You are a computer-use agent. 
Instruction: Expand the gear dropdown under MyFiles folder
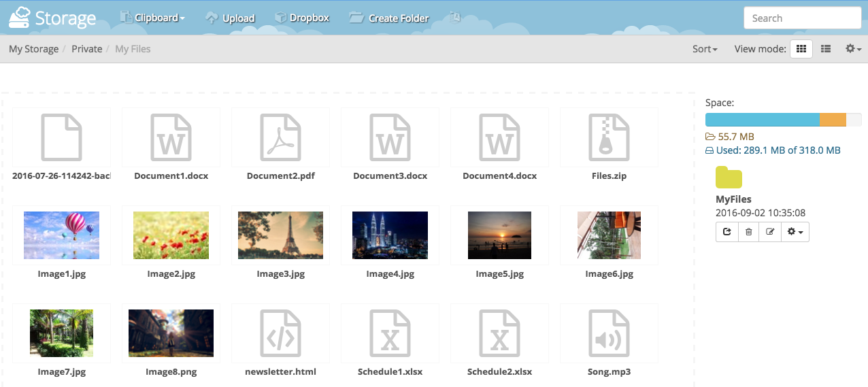pos(795,232)
